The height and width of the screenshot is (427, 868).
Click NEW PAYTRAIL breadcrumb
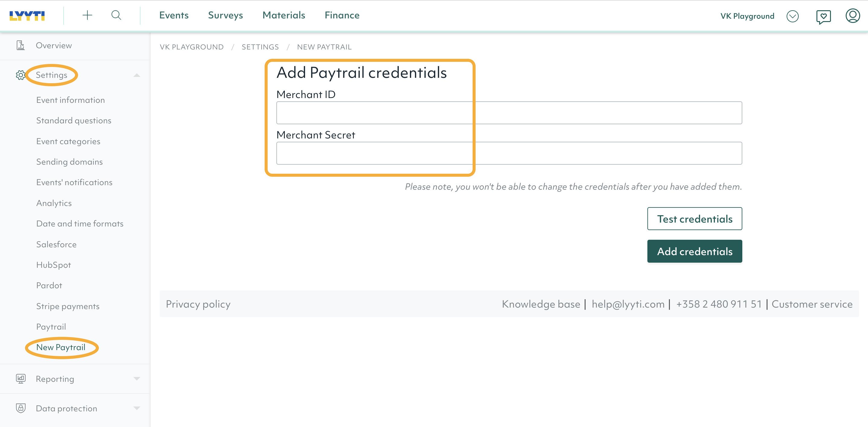click(324, 47)
